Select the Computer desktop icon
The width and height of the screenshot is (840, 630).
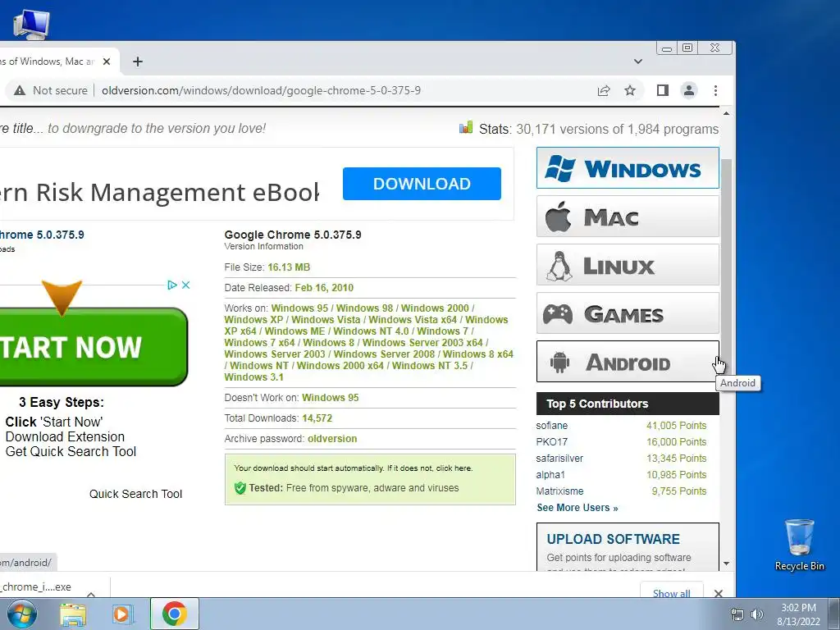coord(31,24)
